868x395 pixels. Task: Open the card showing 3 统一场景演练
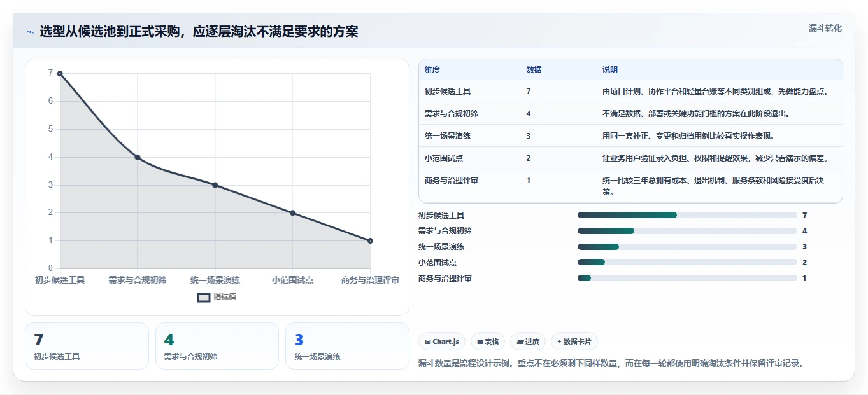(347, 346)
